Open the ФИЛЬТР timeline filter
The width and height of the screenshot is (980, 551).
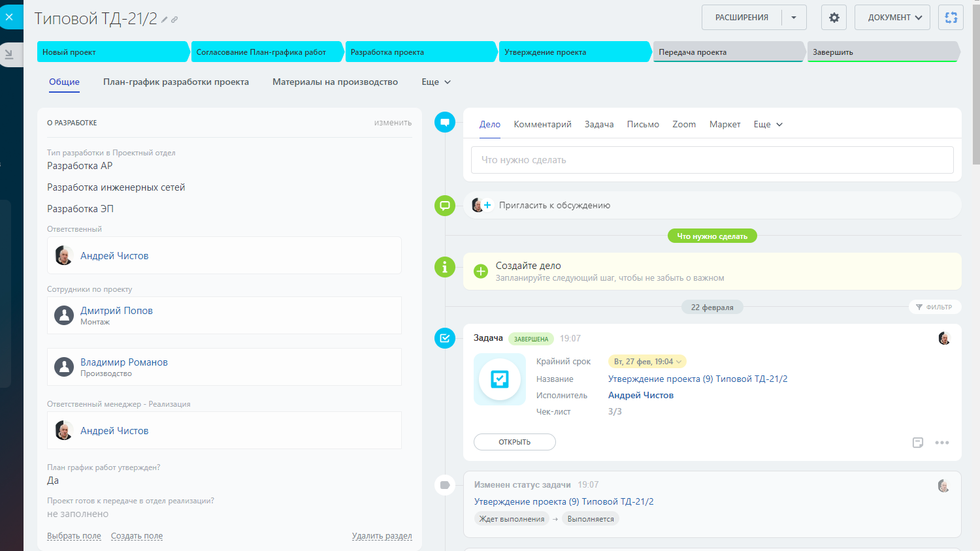[934, 307]
